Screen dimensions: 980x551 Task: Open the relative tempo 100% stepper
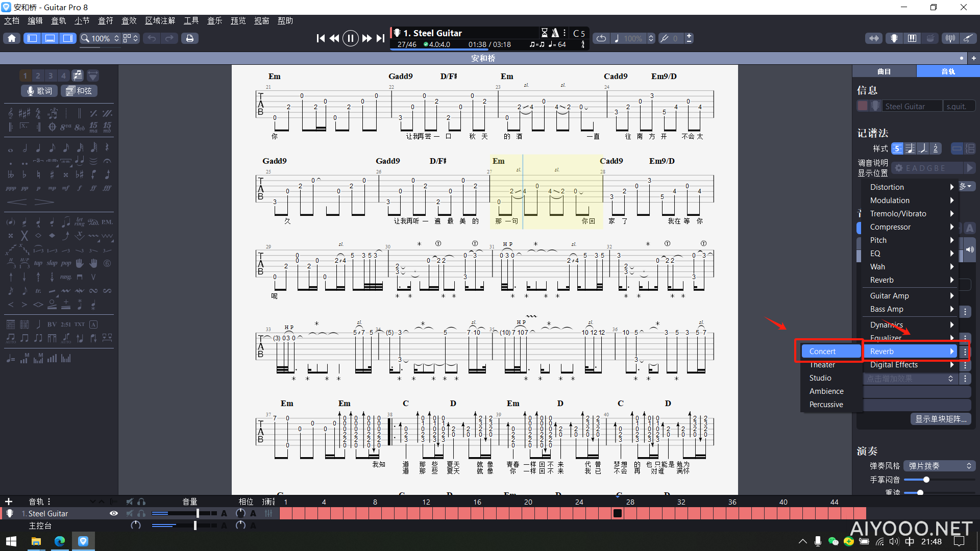click(x=651, y=38)
